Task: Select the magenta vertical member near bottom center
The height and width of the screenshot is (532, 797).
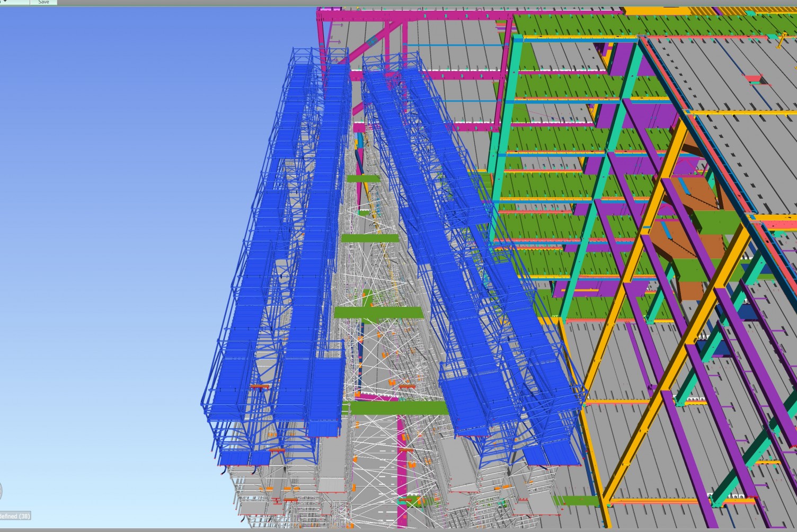Action: (x=402, y=477)
